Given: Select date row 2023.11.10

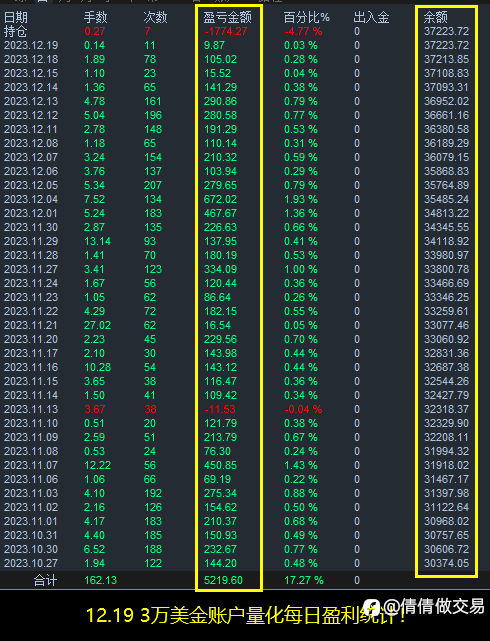Looking at the screenshot, I should pyautogui.click(x=31, y=424).
